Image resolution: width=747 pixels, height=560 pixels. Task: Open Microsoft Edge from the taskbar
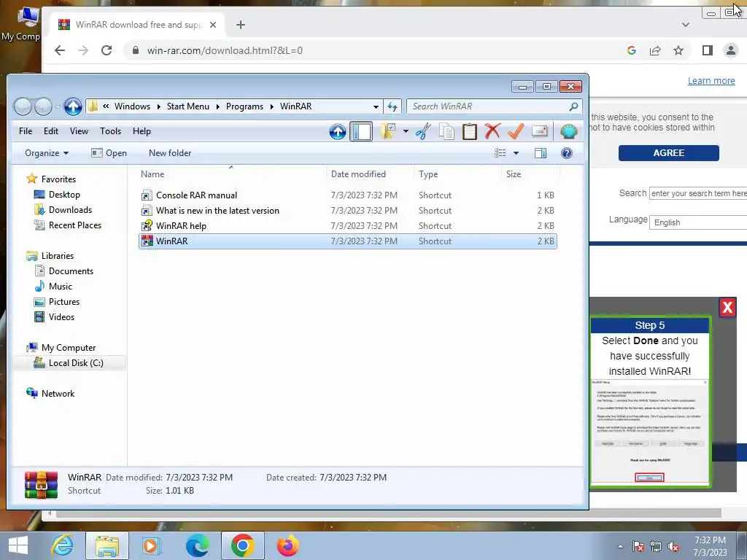pos(197,545)
